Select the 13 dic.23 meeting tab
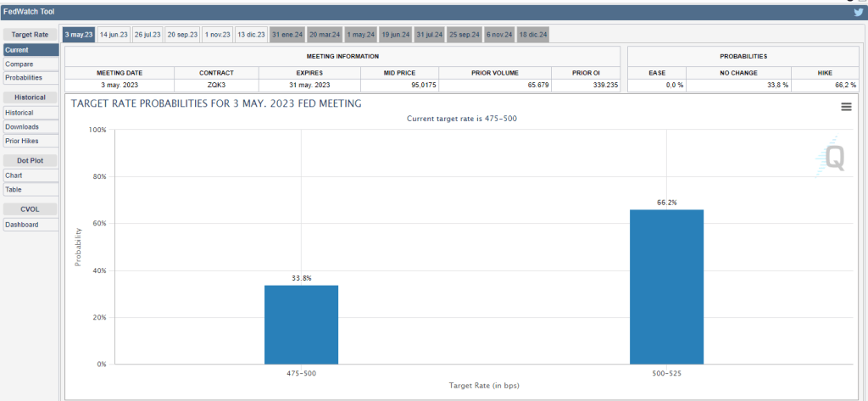The width and height of the screenshot is (868, 401). pos(251,35)
